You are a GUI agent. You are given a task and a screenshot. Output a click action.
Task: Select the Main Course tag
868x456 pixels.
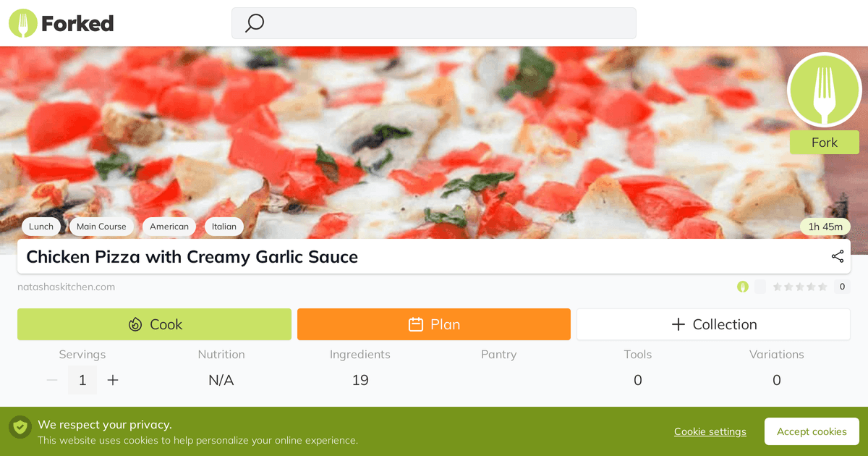pyautogui.click(x=101, y=227)
